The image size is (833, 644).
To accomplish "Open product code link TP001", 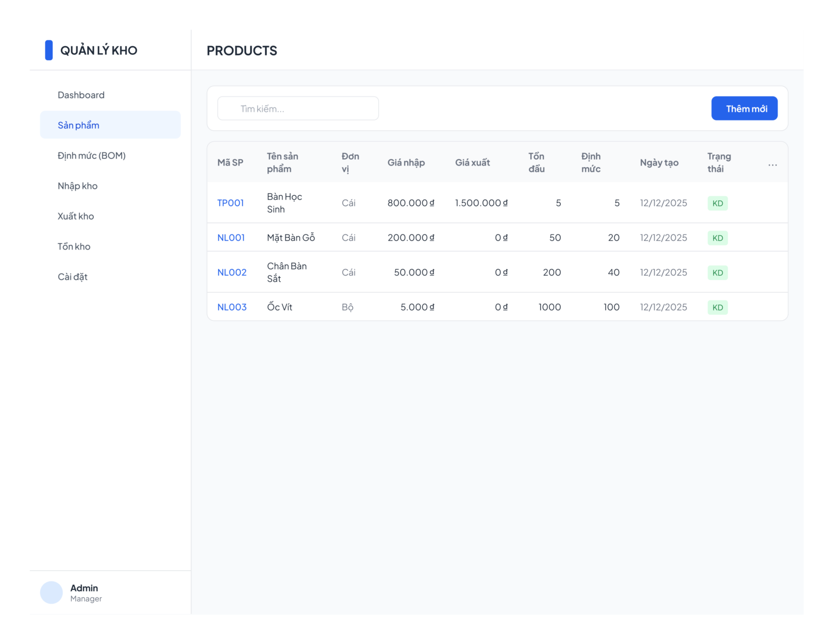I will [x=230, y=203].
